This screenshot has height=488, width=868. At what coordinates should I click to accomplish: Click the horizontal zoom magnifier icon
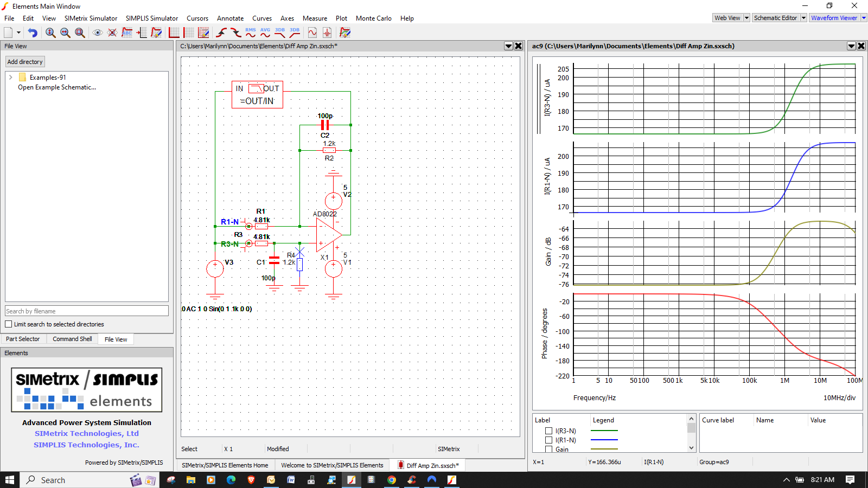(65, 33)
